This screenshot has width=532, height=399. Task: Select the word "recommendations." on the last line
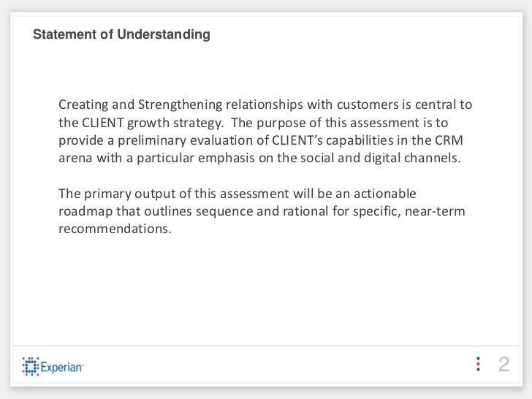115,229
